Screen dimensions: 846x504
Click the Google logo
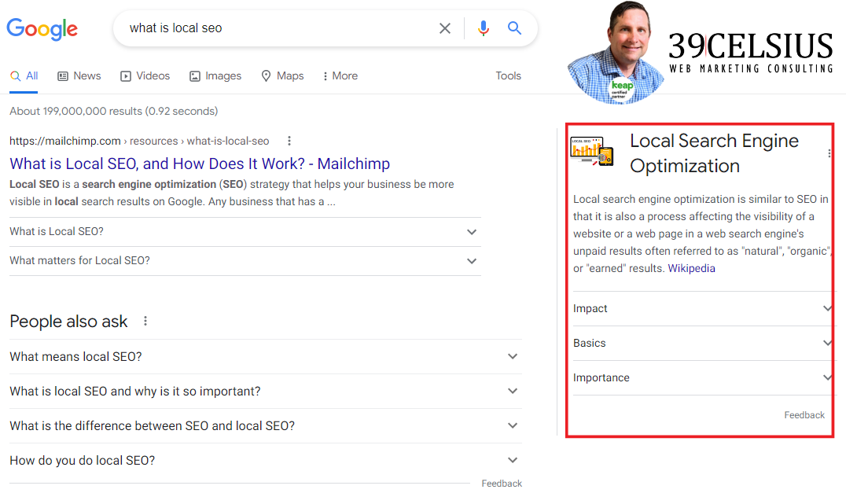(42, 29)
